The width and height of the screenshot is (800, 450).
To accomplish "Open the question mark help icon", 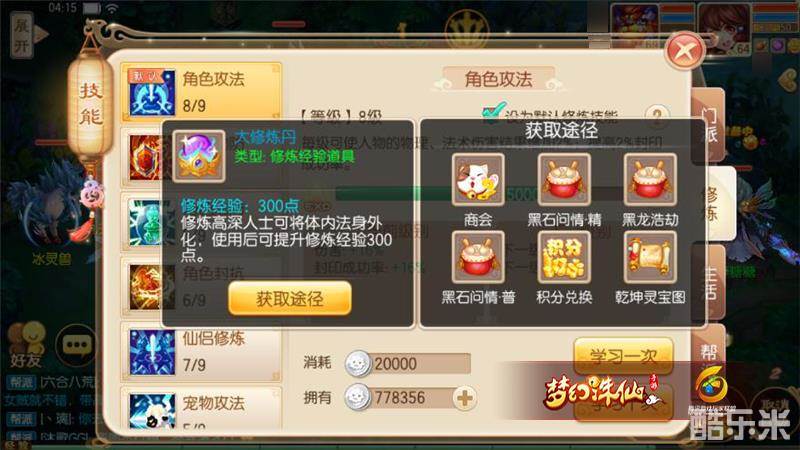I will [657, 116].
